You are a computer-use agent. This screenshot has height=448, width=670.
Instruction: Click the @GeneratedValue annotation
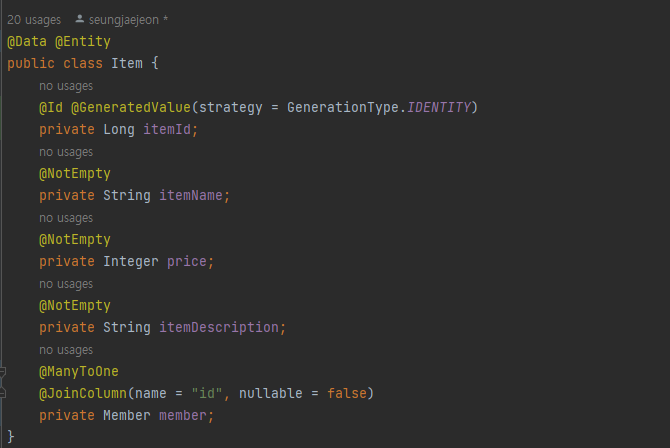pyautogui.click(x=131, y=107)
